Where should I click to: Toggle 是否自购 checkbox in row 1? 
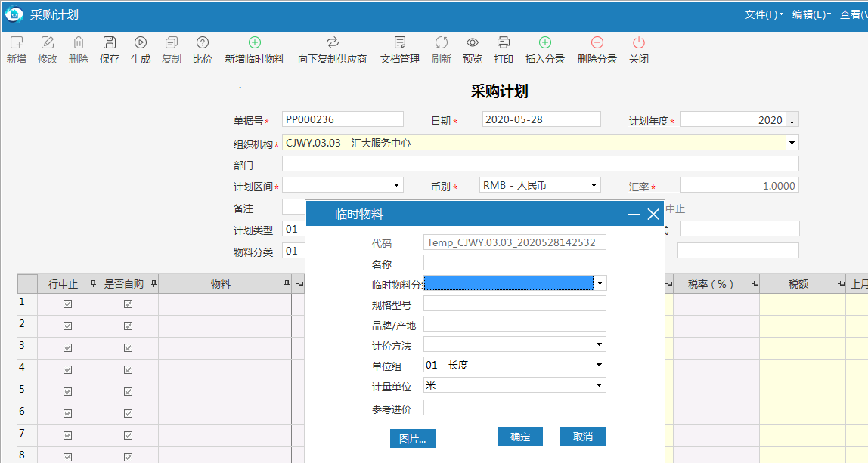coord(128,304)
